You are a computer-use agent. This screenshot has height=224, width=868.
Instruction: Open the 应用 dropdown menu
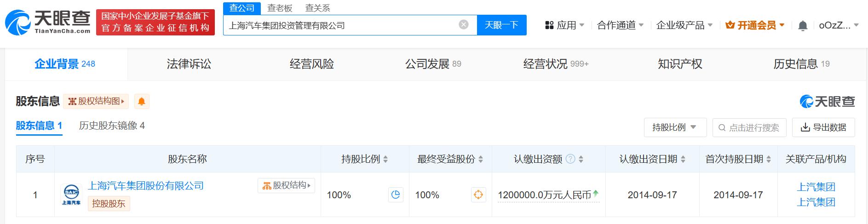pos(564,25)
